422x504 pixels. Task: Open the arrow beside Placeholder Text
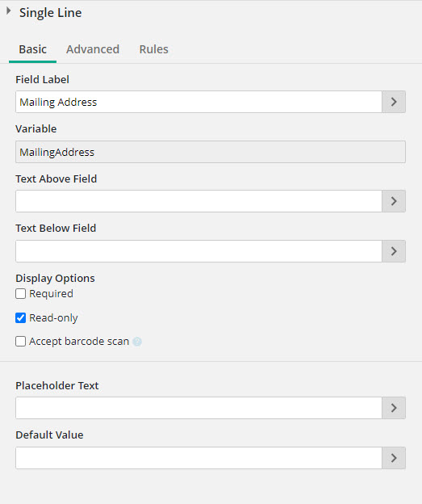pos(394,408)
